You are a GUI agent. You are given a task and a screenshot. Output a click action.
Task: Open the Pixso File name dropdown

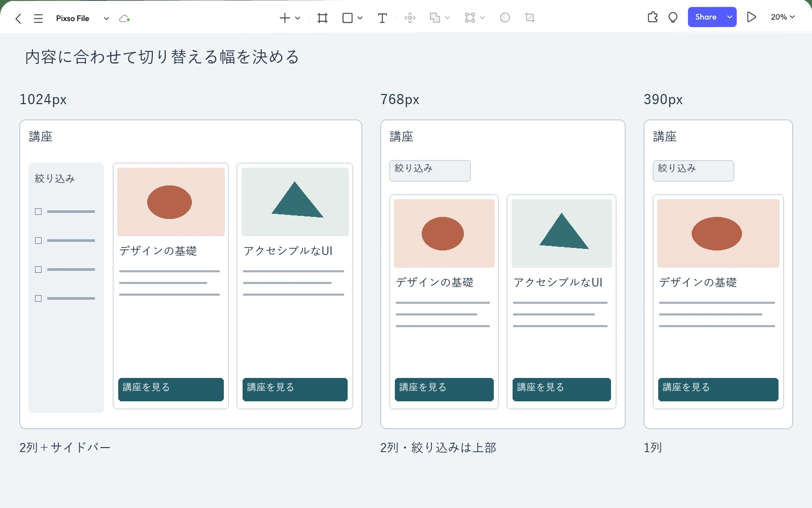(106, 18)
